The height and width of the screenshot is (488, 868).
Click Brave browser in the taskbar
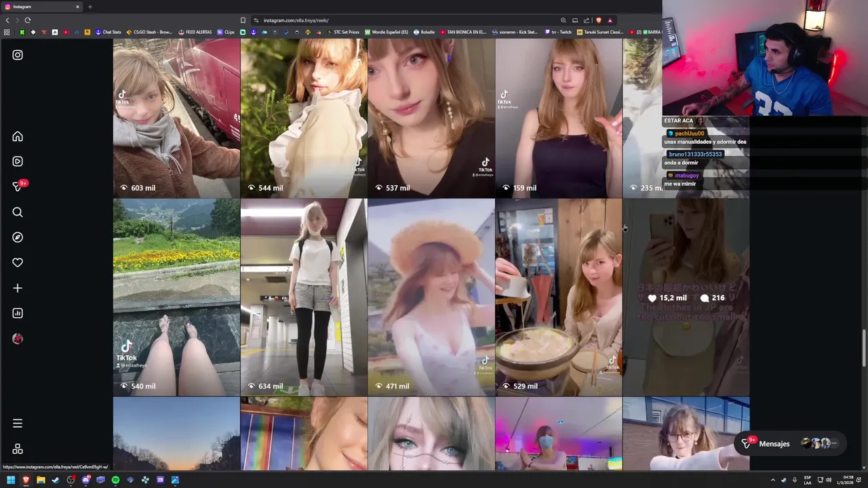coord(26,480)
